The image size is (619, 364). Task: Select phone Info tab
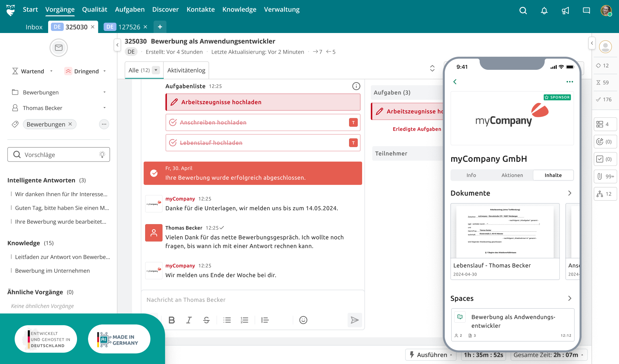click(471, 175)
